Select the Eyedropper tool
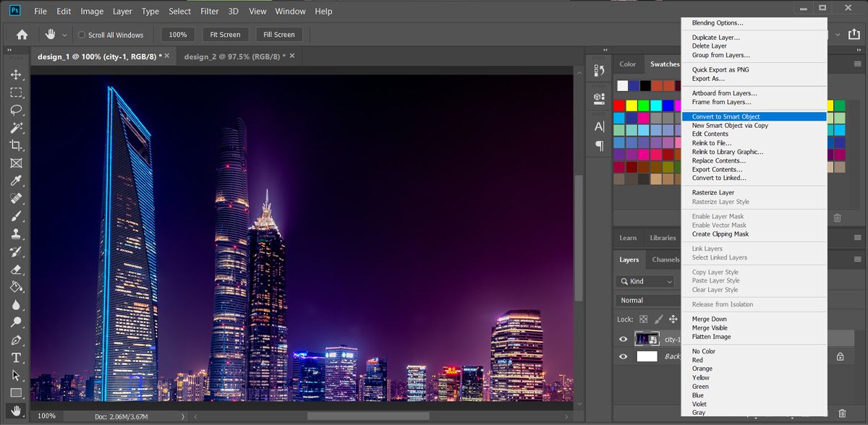The height and width of the screenshot is (425, 868). click(16, 181)
